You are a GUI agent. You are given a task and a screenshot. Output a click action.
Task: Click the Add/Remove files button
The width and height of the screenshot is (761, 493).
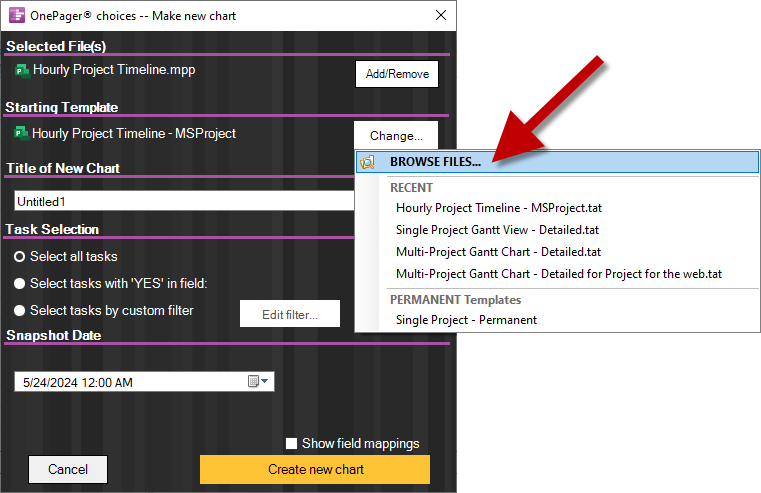click(x=397, y=74)
